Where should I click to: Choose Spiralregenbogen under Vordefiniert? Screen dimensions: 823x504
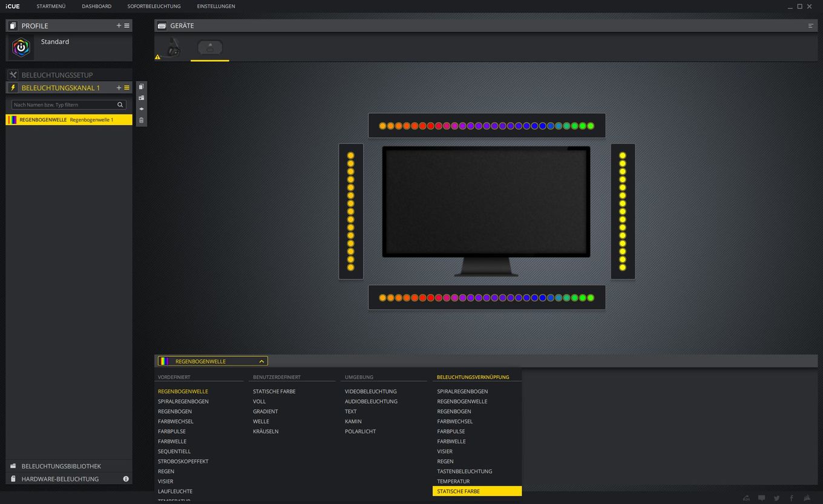(x=183, y=401)
